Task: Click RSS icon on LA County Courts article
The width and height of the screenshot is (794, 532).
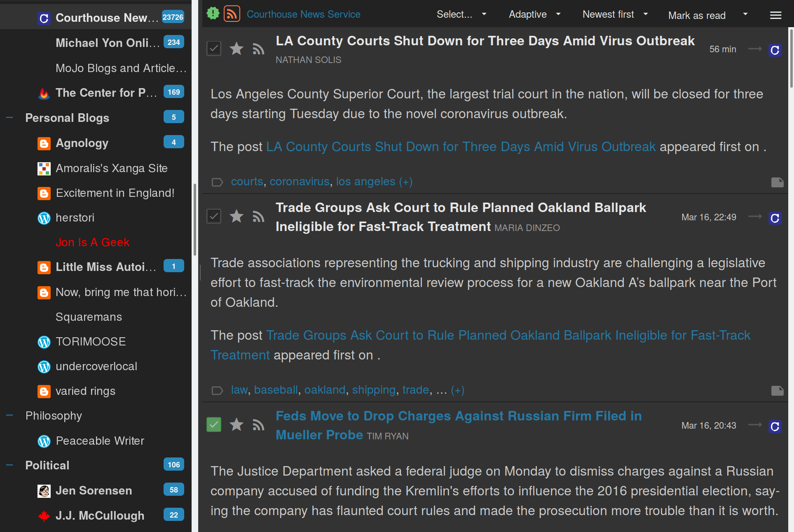Action: 258,49
